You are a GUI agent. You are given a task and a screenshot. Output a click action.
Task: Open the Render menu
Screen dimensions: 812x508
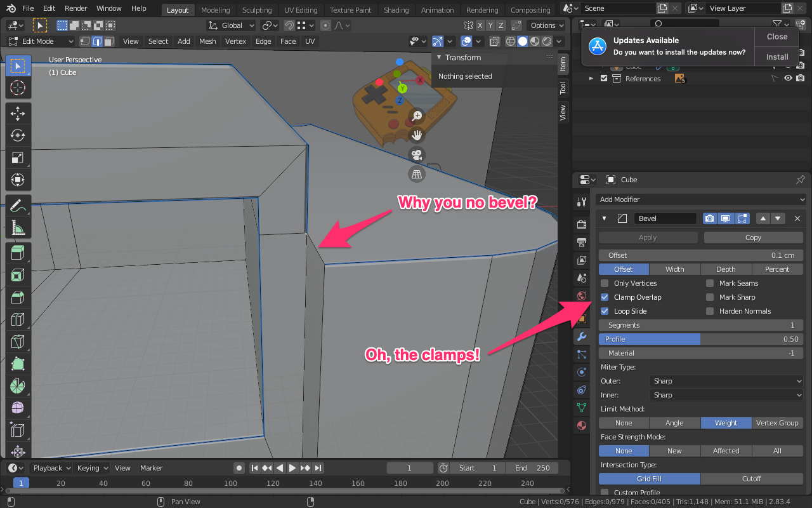(75, 8)
